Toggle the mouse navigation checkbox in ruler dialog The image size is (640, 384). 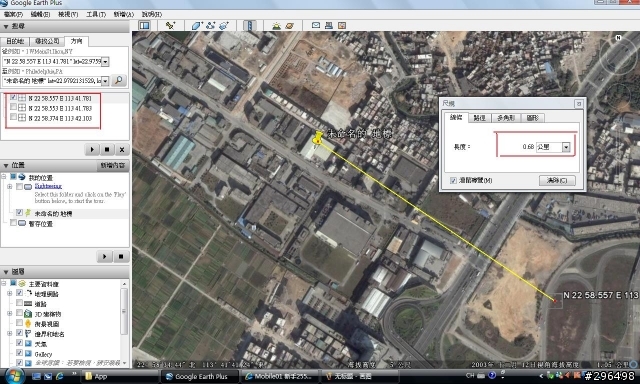point(453,180)
